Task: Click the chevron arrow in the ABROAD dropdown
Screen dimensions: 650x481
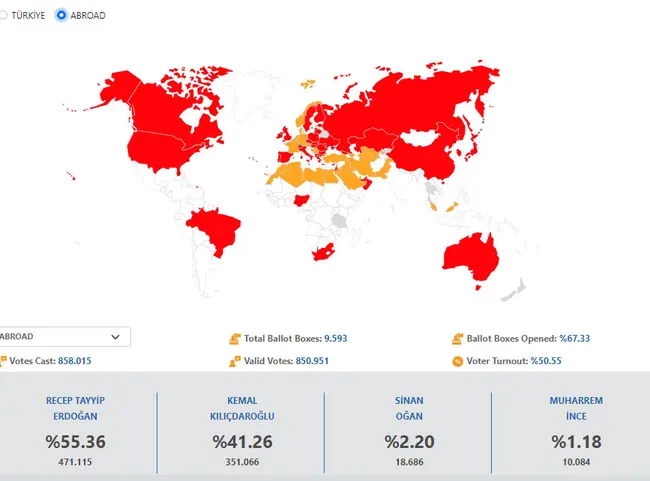Action: pyautogui.click(x=115, y=338)
